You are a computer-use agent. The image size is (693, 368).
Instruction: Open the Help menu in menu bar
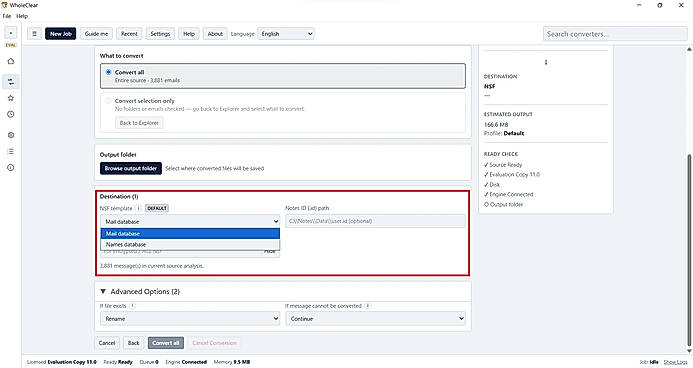tap(22, 16)
